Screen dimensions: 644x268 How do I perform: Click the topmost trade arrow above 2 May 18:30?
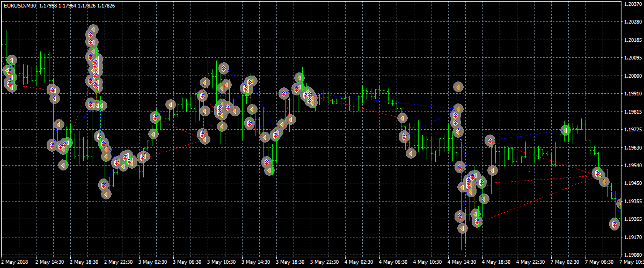[x=93, y=29]
